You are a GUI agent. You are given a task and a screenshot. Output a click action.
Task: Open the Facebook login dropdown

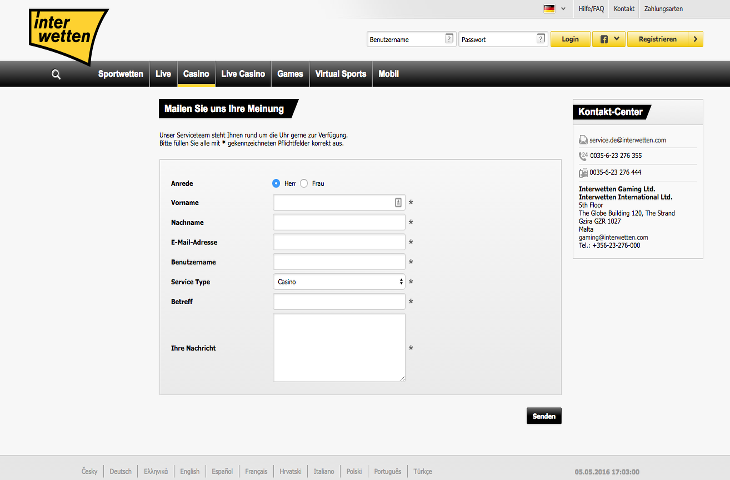point(608,39)
